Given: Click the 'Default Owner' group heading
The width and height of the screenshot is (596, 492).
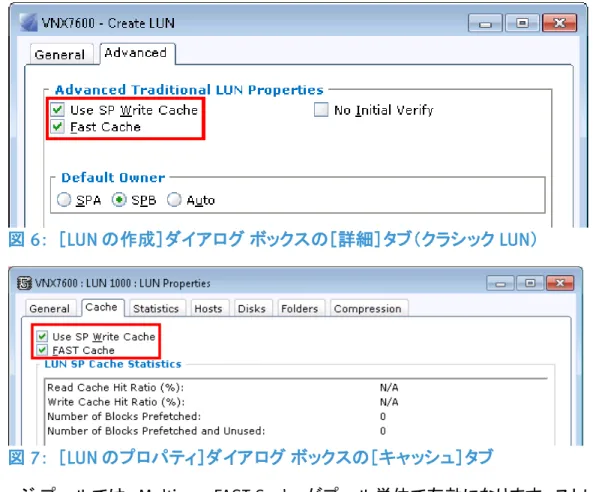Looking at the screenshot, I should [x=113, y=178].
